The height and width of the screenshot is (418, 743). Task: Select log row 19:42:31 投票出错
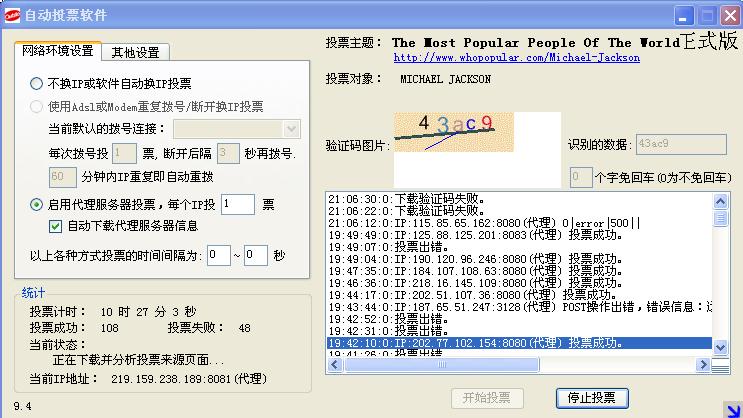click(519, 331)
